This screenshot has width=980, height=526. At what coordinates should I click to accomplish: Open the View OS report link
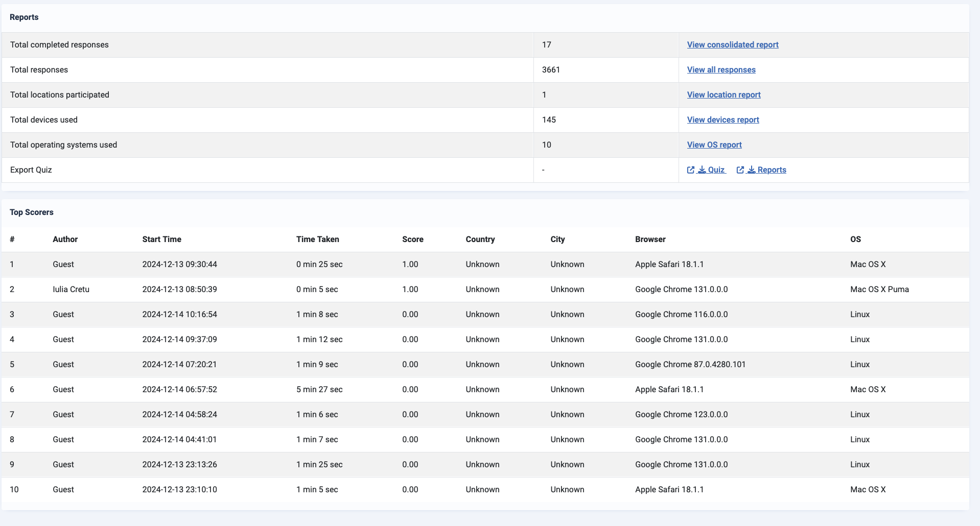point(714,145)
